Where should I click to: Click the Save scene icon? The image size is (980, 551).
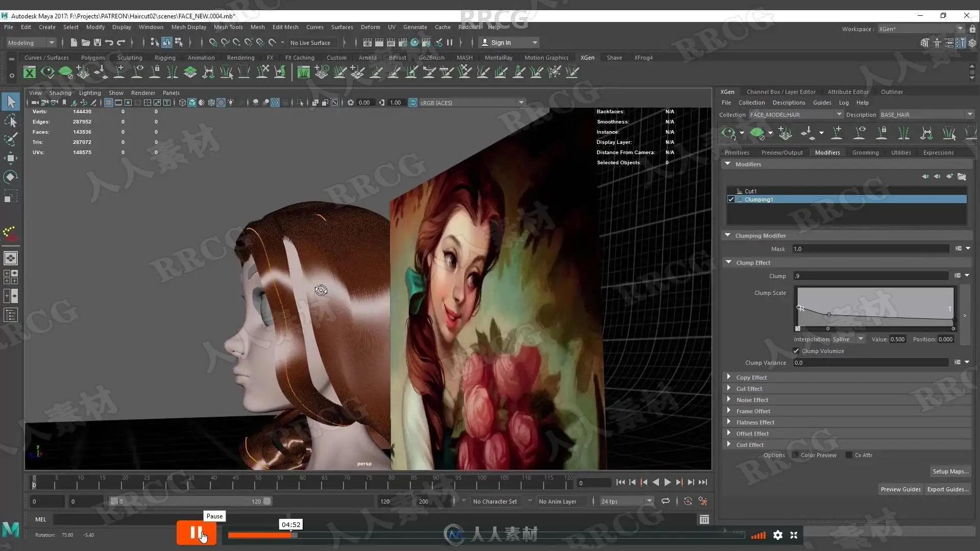click(x=97, y=43)
